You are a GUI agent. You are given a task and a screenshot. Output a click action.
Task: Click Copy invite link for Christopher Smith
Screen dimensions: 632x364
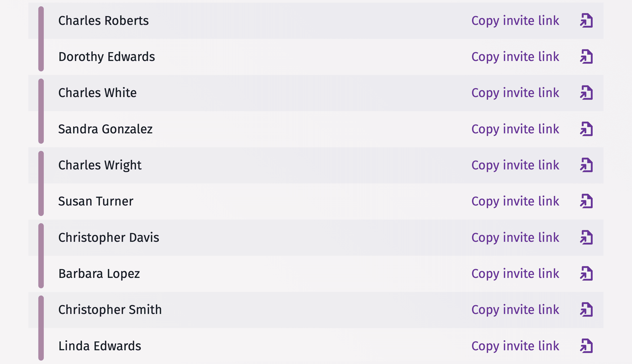point(515,310)
